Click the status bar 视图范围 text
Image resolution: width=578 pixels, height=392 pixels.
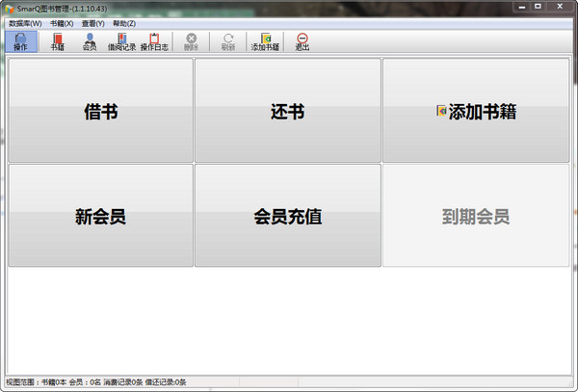(95, 382)
